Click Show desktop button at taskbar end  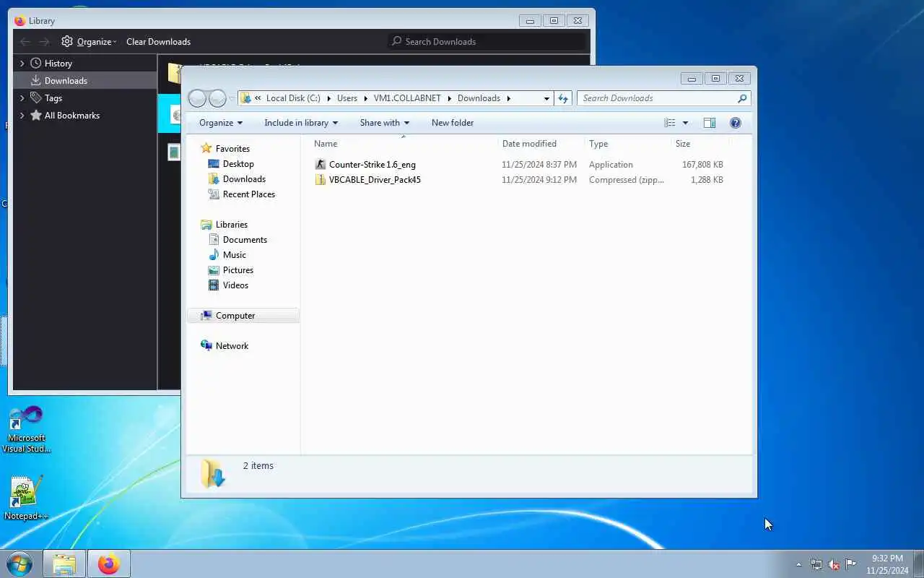[x=918, y=564]
